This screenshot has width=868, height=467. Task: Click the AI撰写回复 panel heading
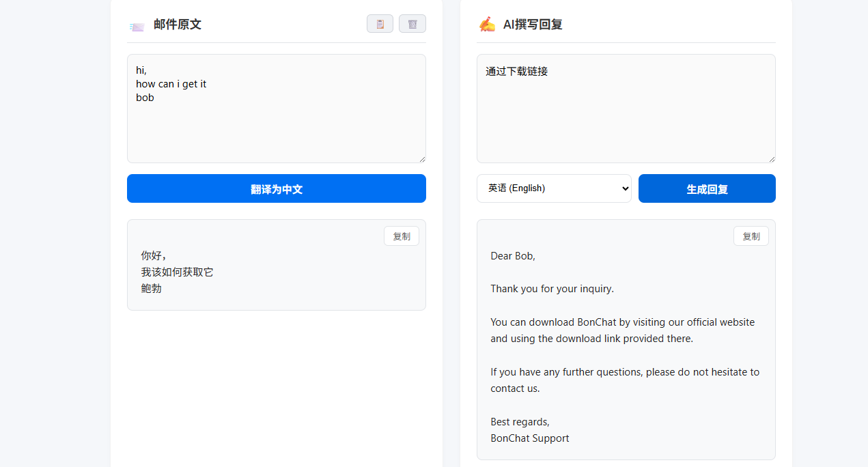pyautogui.click(x=533, y=25)
